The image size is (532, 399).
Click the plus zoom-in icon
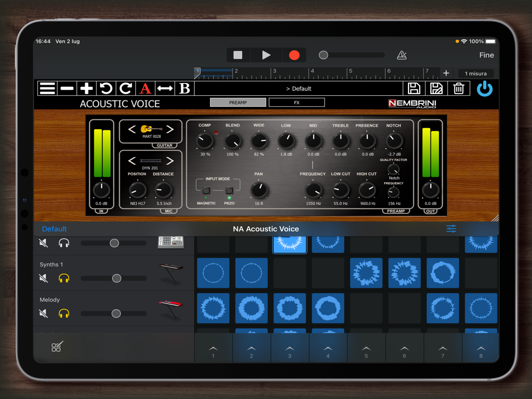click(x=87, y=88)
